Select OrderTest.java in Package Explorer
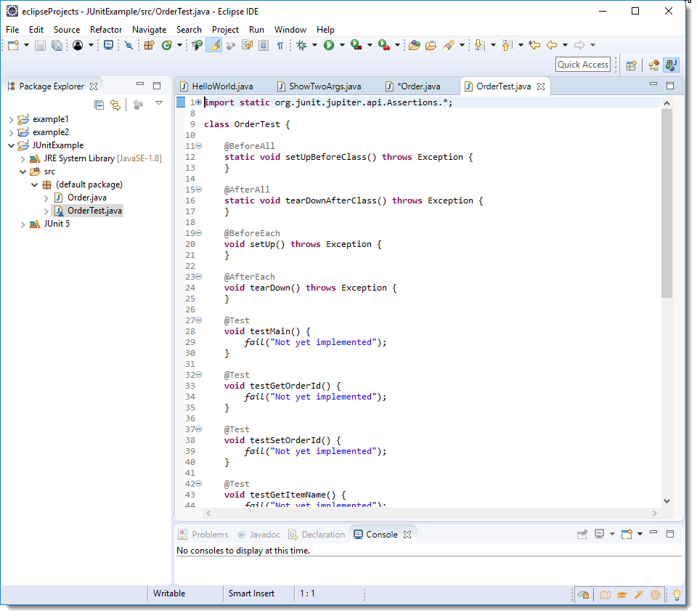This screenshot has width=697, height=616. point(89,211)
